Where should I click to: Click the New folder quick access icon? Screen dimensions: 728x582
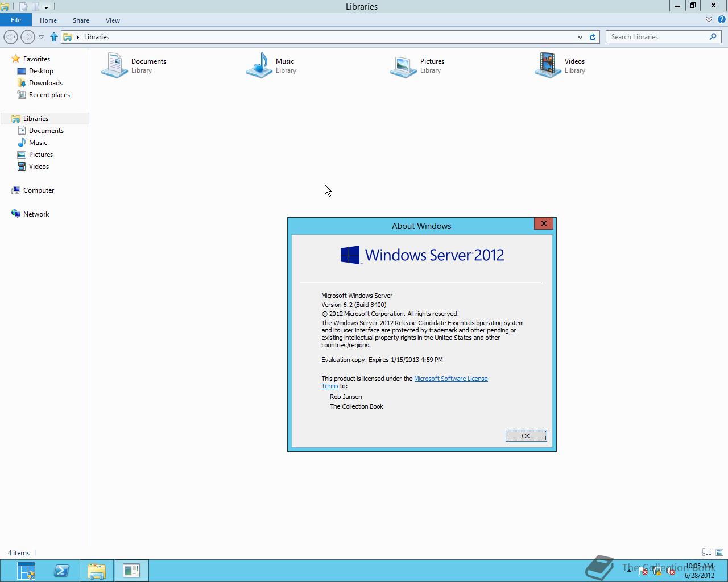[x=35, y=7]
